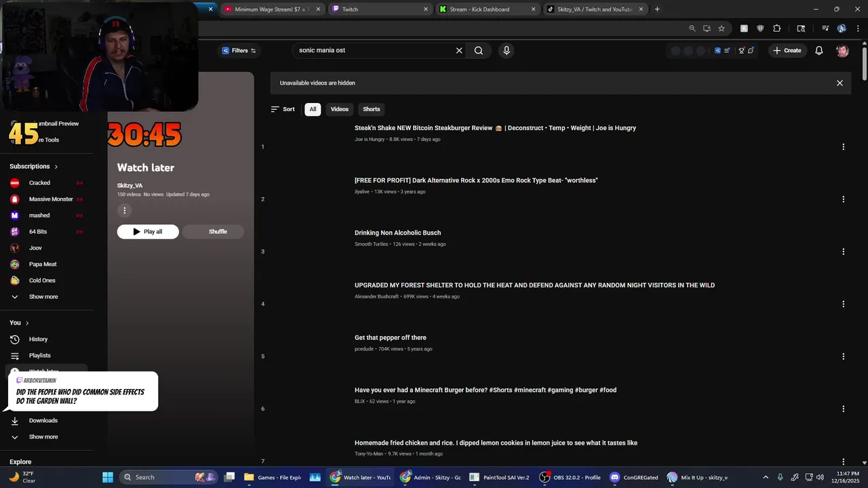Open the You section chevron
Image resolution: width=868 pixels, height=488 pixels.
[27, 323]
